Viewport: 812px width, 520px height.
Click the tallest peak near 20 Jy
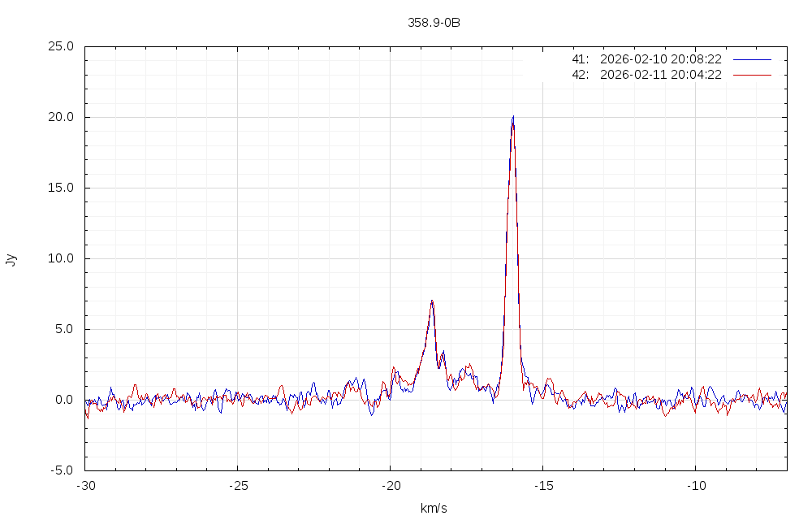(x=512, y=118)
